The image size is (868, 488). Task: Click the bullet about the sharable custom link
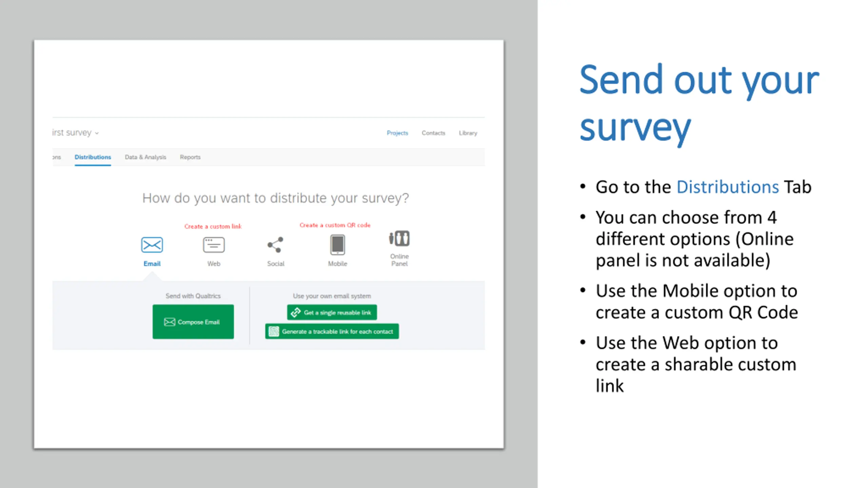[696, 364]
